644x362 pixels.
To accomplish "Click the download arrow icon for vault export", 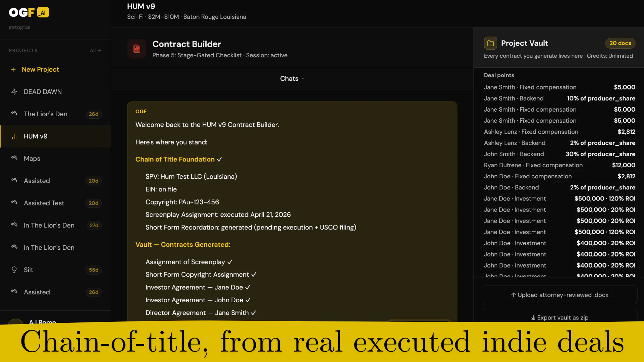I will click(533, 318).
